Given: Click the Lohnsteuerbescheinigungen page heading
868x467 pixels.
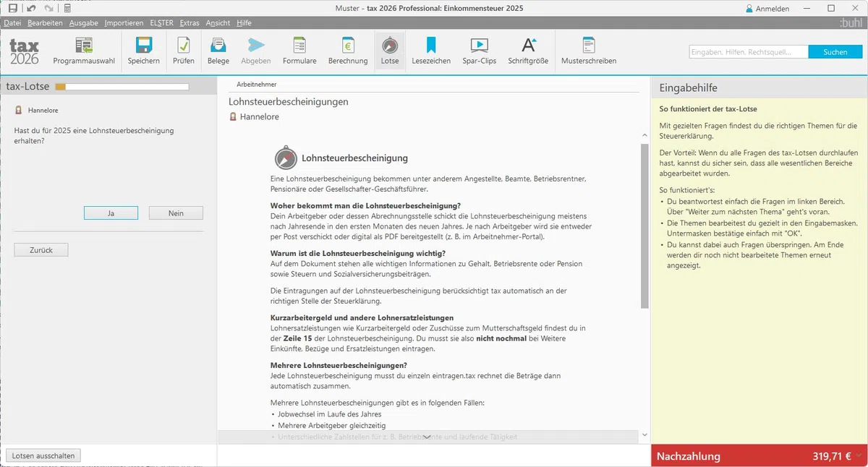Looking at the screenshot, I should pyautogui.click(x=289, y=102).
